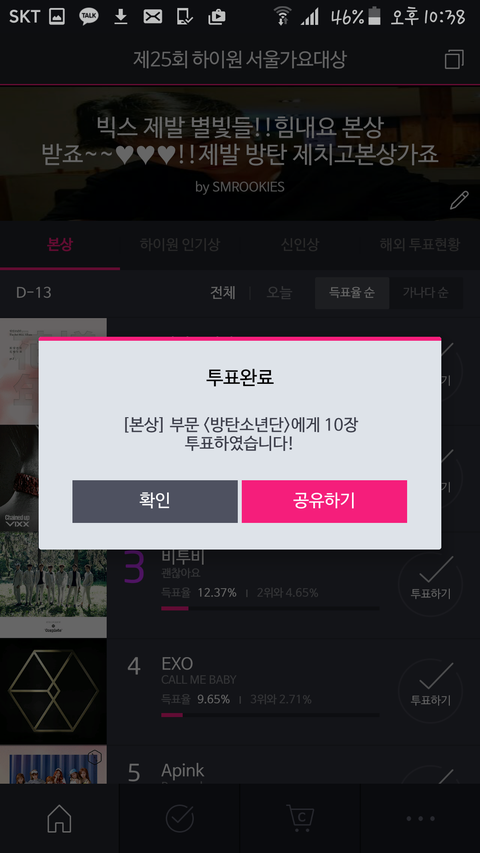Image resolution: width=480 pixels, height=853 pixels.
Task: Open the vote checkmark icon in bottom bar
Action: click(180, 818)
